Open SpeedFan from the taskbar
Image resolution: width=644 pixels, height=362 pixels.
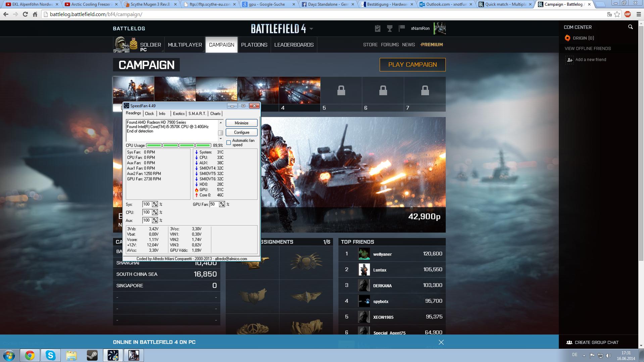113,355
